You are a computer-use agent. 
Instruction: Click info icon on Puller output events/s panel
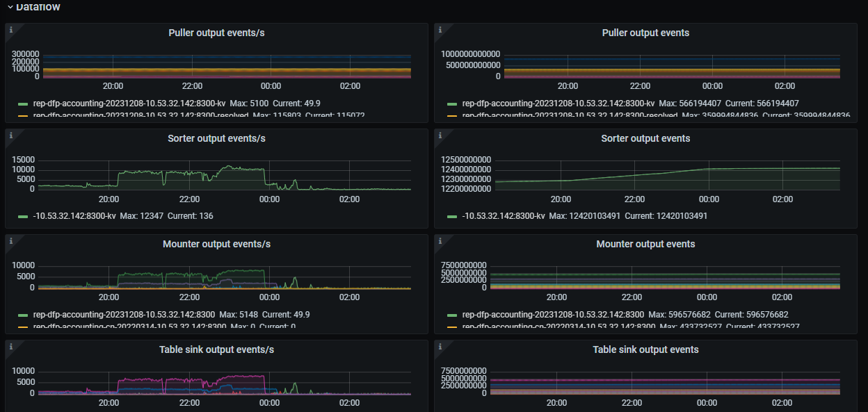(11, 29)
